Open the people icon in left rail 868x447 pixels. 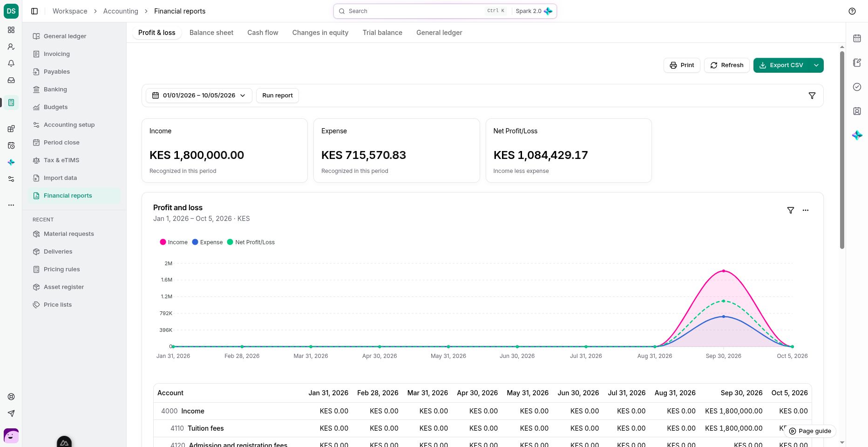tap(11, 47)
